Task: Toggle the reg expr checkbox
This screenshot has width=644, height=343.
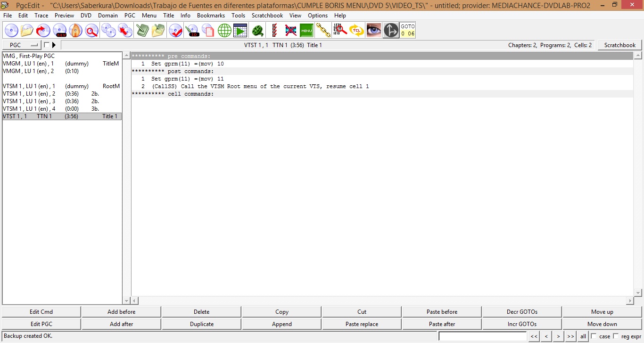Action: [x=616, y=336]
